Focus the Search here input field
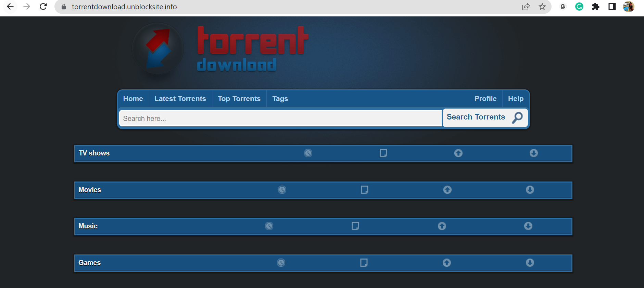The image size is (644, 288). point(281,118)
